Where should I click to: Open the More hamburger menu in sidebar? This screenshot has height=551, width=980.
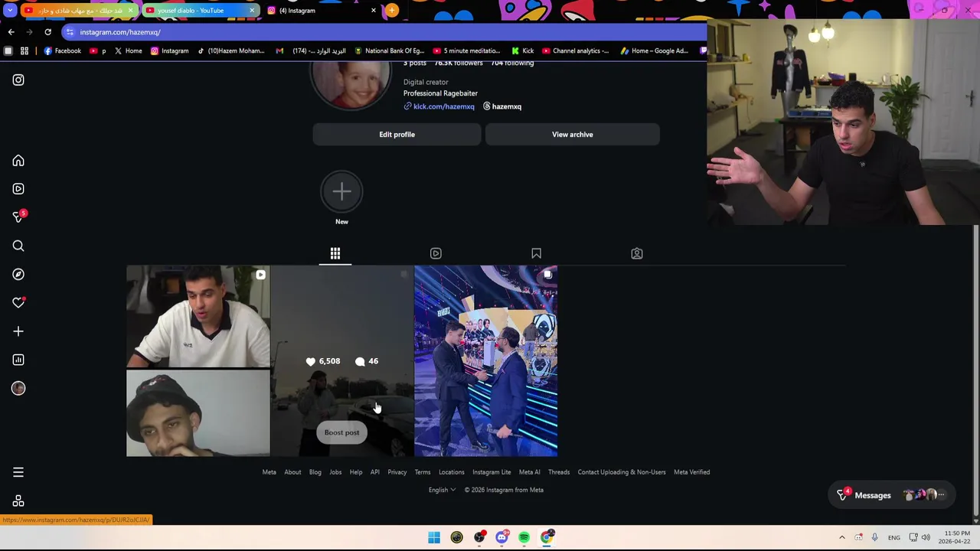pyautogui.click(x=18, y=473)
